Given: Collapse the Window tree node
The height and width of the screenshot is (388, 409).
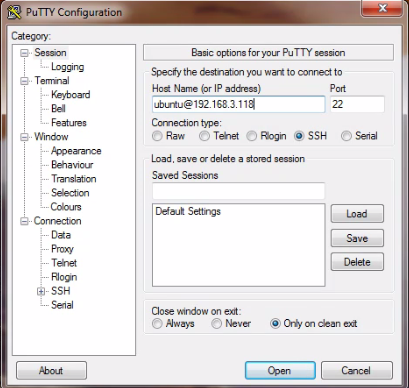Looking at the screenshot, I should click(24, 137).
